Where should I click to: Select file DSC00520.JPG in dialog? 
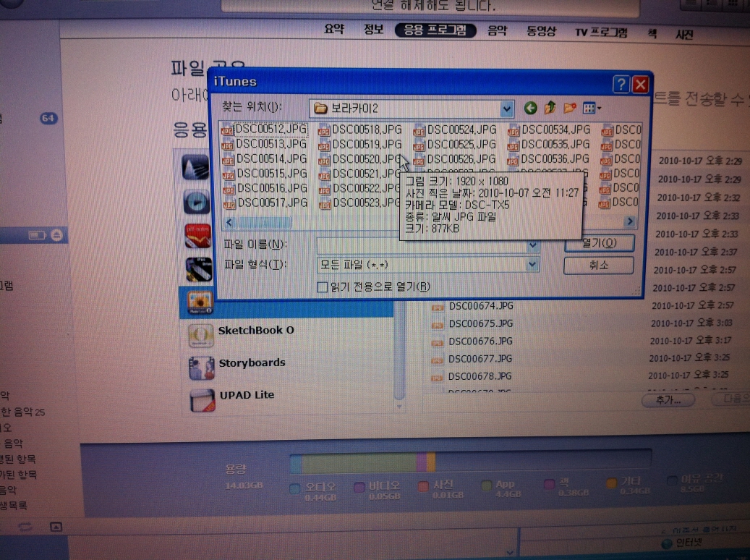click(360, 159)
